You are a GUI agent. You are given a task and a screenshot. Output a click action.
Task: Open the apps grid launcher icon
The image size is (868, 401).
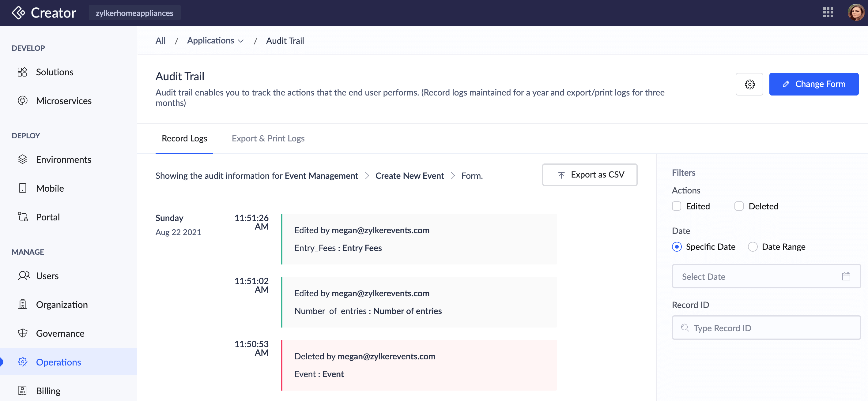pyautogui.click(x=828, y=13)
